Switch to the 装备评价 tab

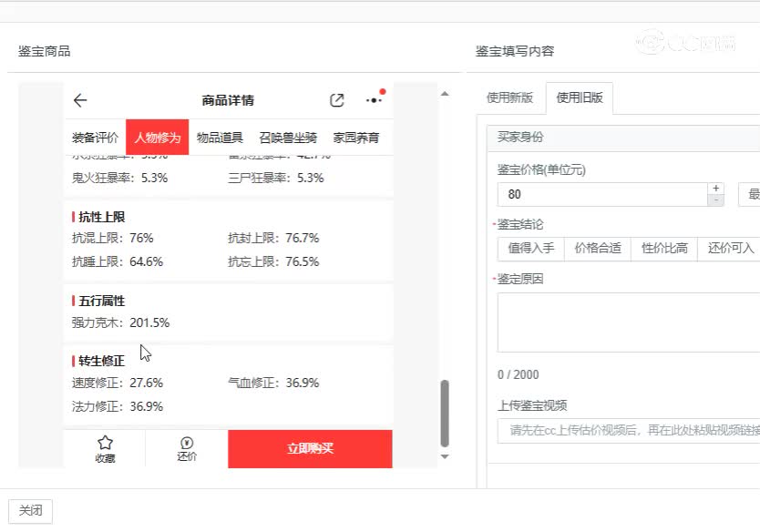[95, 138]
